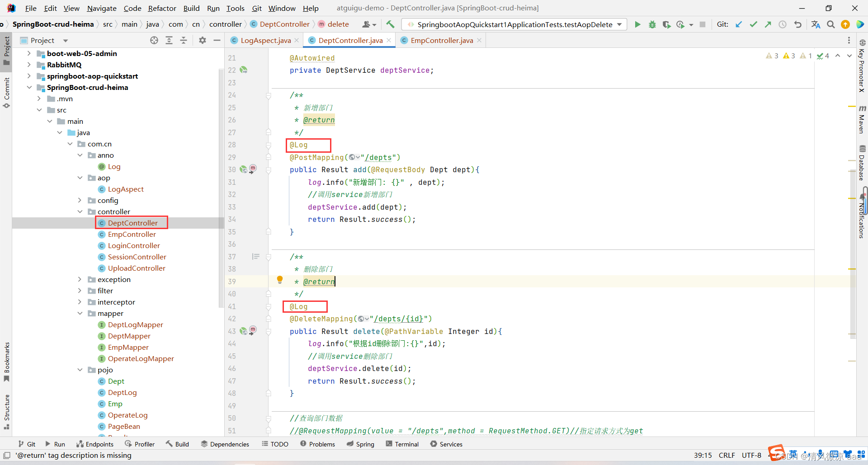Rollback changes with undo icon
Image resolution: width=868 pixels, height=465 pixels.
click(798, 24)
